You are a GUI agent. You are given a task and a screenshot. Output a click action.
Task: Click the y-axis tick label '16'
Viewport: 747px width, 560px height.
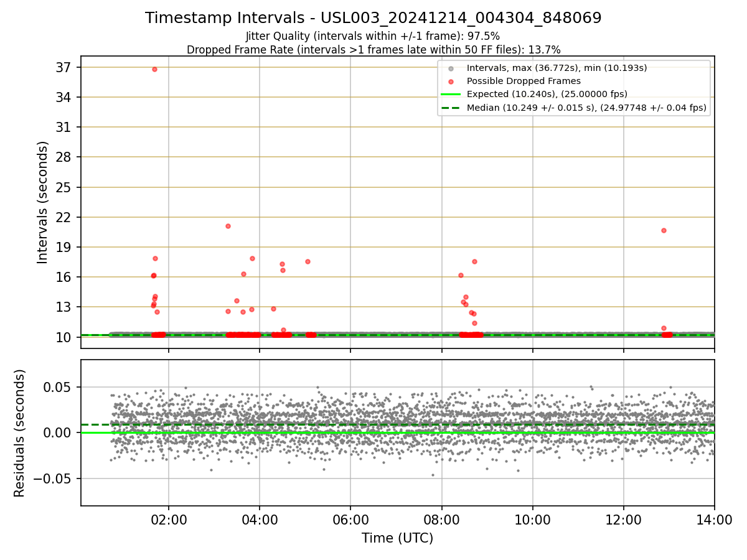[65, 277]
